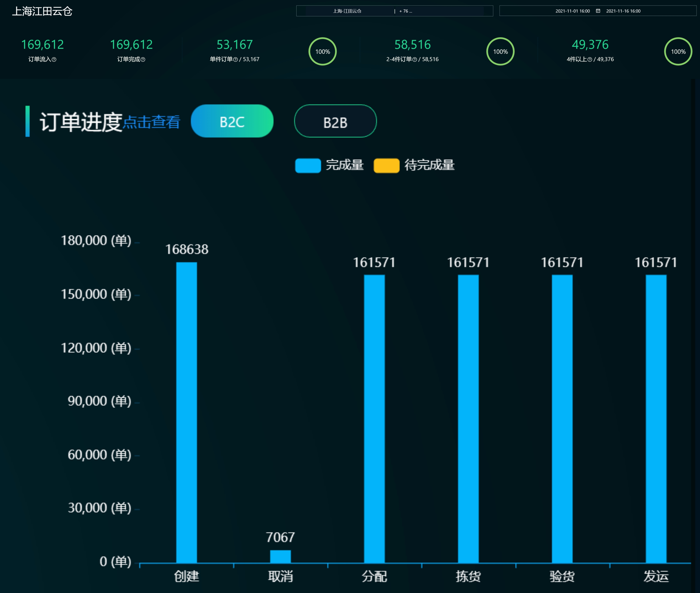Show the help icon for 2-4件订单
This screenshot has height=593, width=700.
click(414, 60)
